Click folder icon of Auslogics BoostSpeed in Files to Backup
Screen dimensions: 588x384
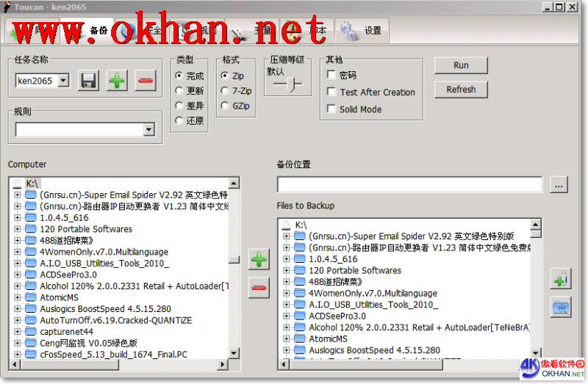click(x=300, y=350)
